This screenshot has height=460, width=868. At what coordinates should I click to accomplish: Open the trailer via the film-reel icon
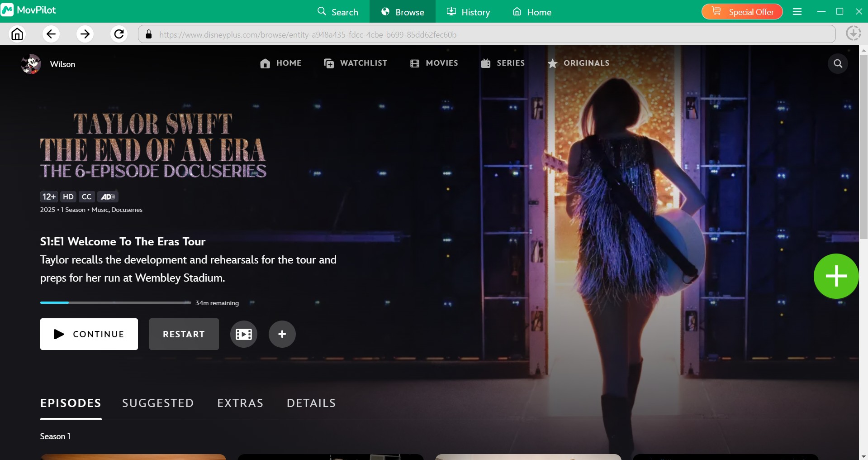coord(243,334)
